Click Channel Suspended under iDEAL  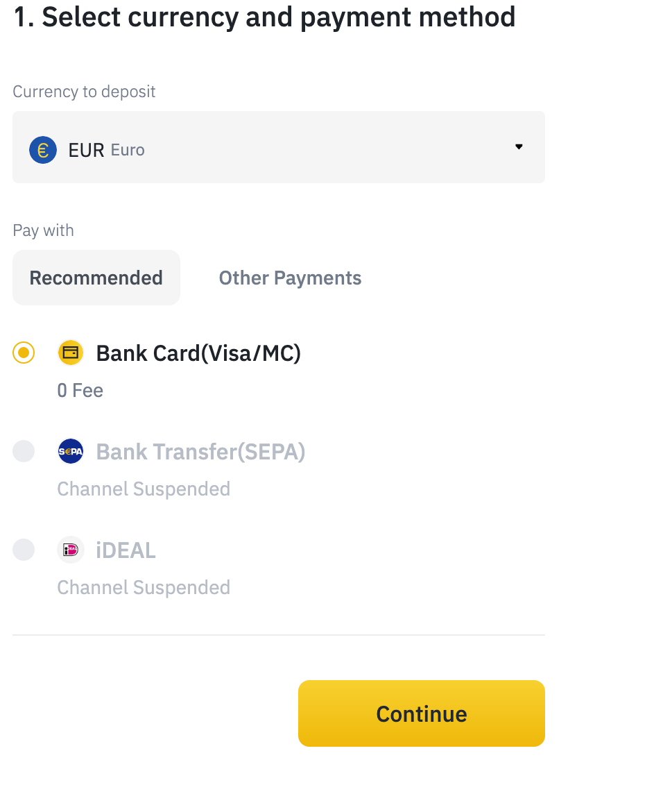coord(144,587)
